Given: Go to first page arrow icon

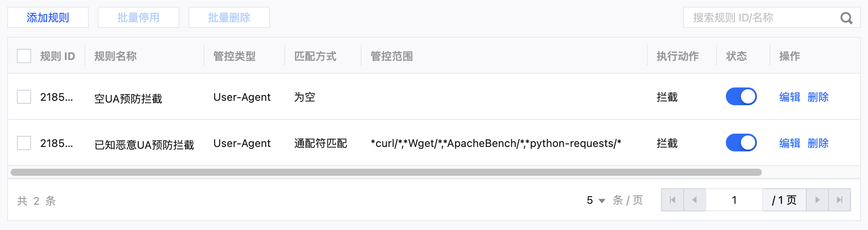Looking at the screenshot, I should (x=673, y=200).
